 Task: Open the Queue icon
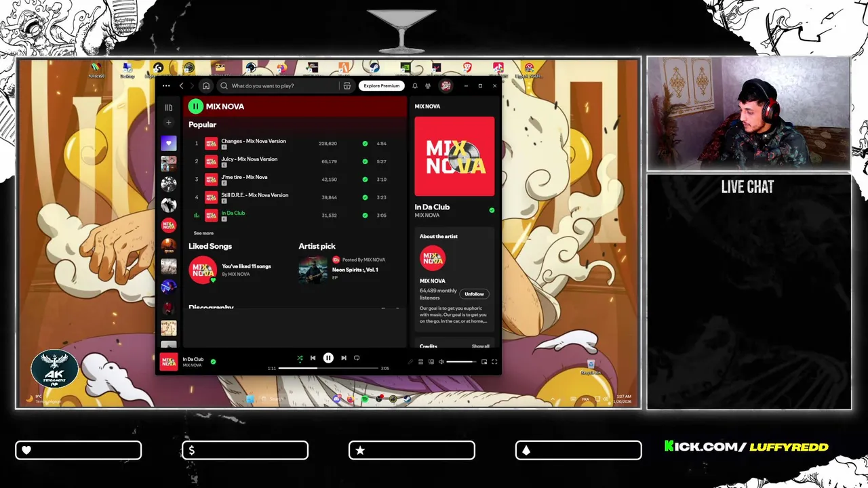(x=420, y=362)
